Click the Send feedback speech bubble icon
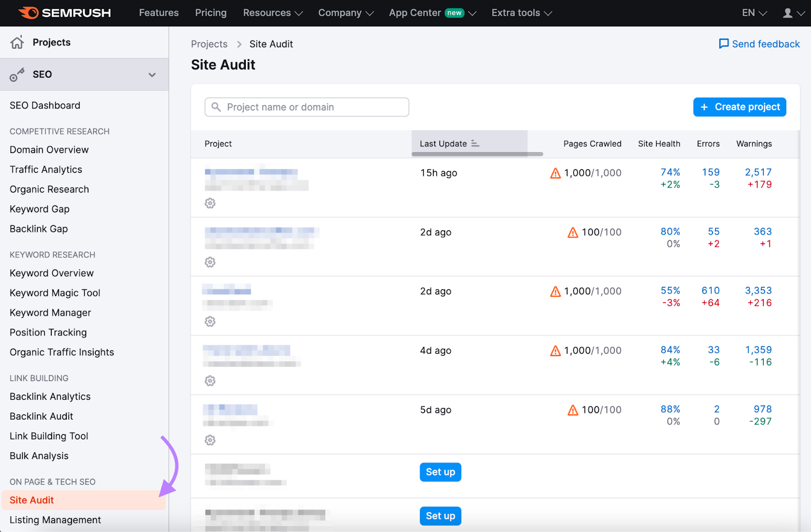811x532 pixels. 724,44
